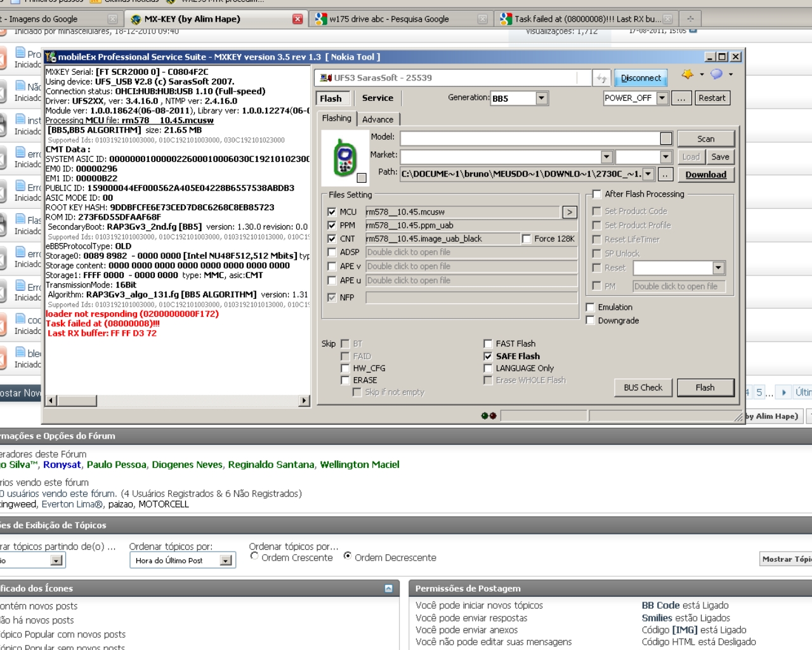Click the yellow star favorites icon
Viewport: 812px width, 650px height.
pos(688,75)
